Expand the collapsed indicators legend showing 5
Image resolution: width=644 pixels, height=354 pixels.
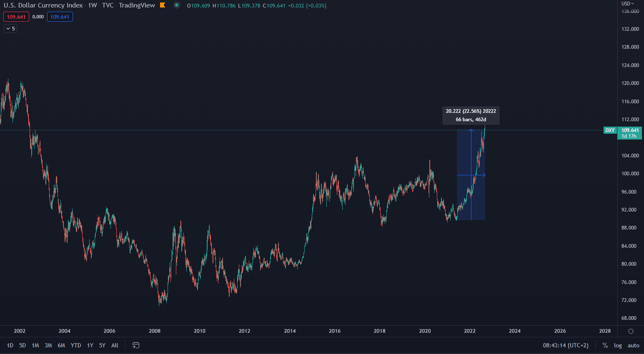click(10, 29)
